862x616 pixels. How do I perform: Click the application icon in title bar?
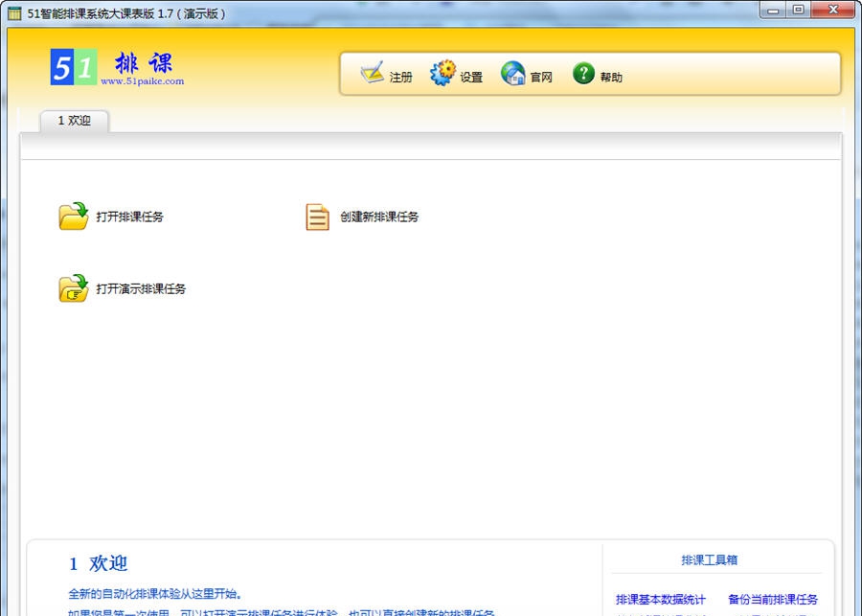tap(12, 10)
